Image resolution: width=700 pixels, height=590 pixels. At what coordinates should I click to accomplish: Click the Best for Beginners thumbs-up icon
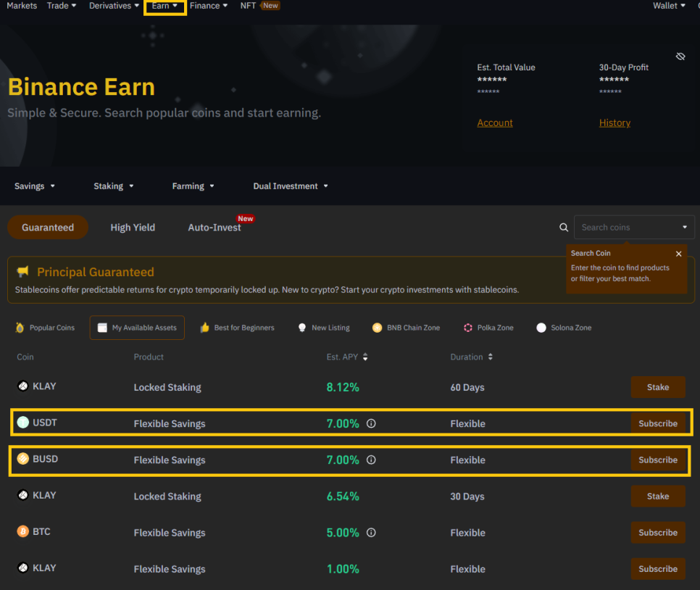click(x=204, y=328)
